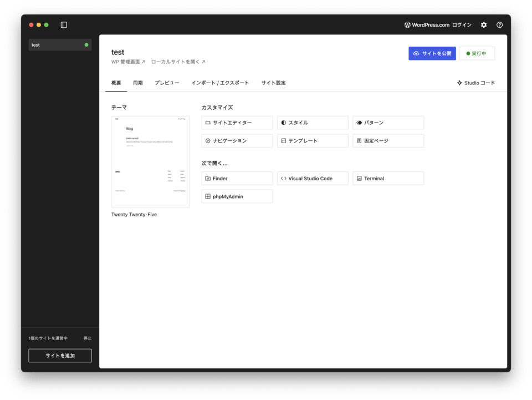Open the パターン button
The image size is (532, 400).
coord(388,123)
